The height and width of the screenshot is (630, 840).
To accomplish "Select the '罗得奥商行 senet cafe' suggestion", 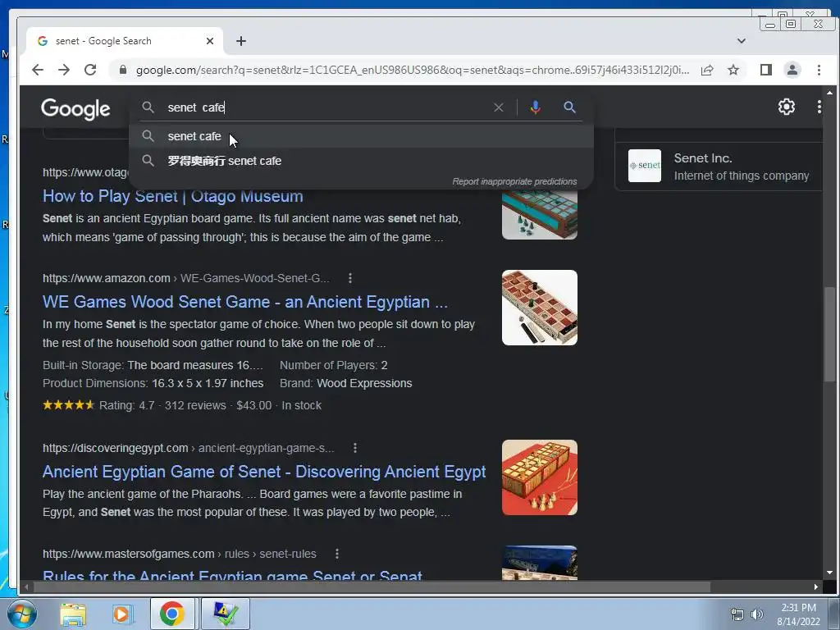I will pos(362,161).
